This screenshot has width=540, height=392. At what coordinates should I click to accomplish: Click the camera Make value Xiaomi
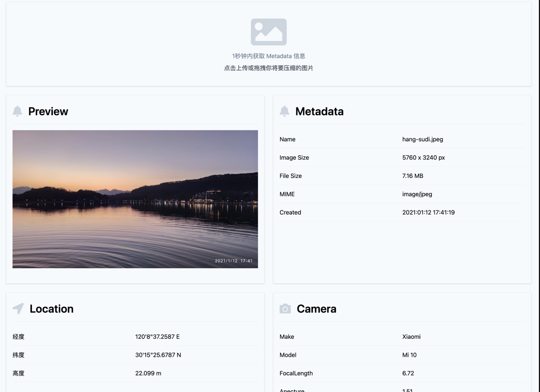click(411, 336)
